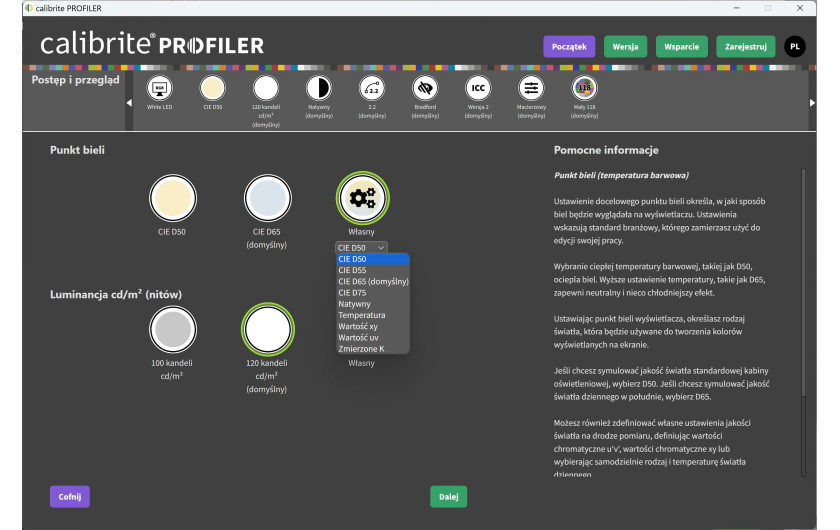
Task: Collapse the CIE D50 white point combo box
Action: pyautogui.click(x=361, y=248)
